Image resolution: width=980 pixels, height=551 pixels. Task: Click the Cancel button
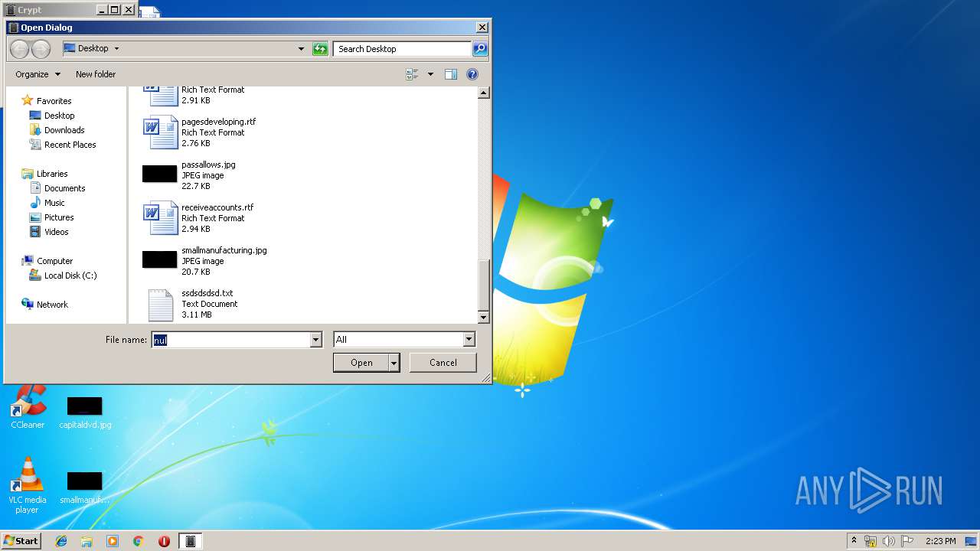pyautogui.click(x=443, y=363)
